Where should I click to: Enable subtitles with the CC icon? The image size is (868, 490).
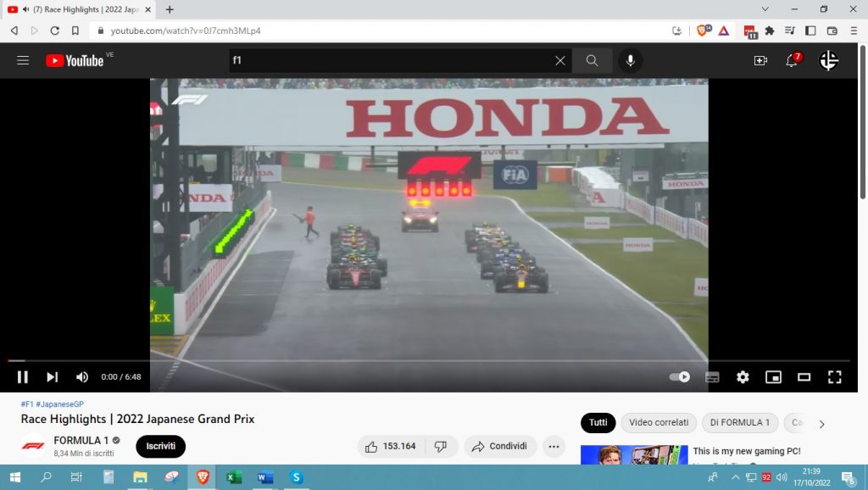(x=711, y=377)
